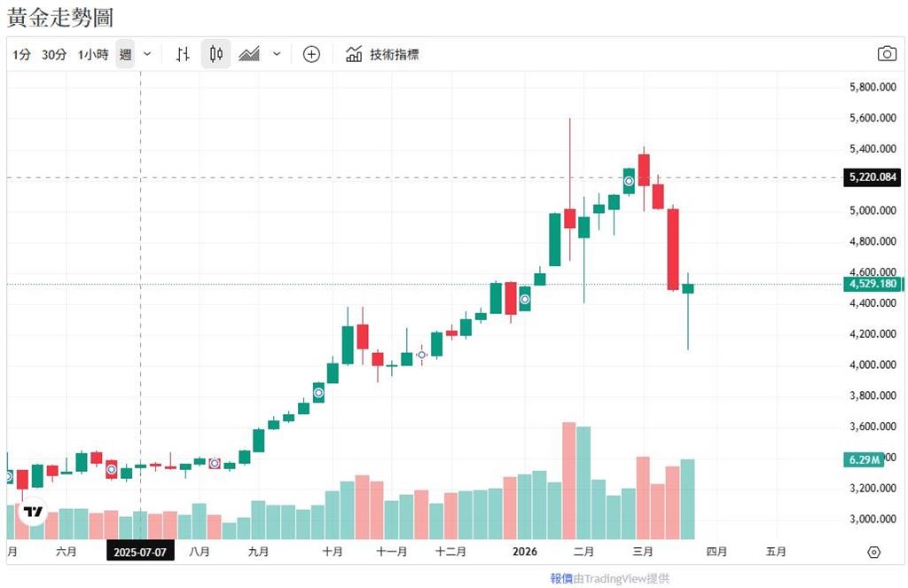Image resolution: width=908 pixels, height=588 pixels.
Task: Open the 報價 link in the footer
Action: pyautogui.click(x=560, y=578)
